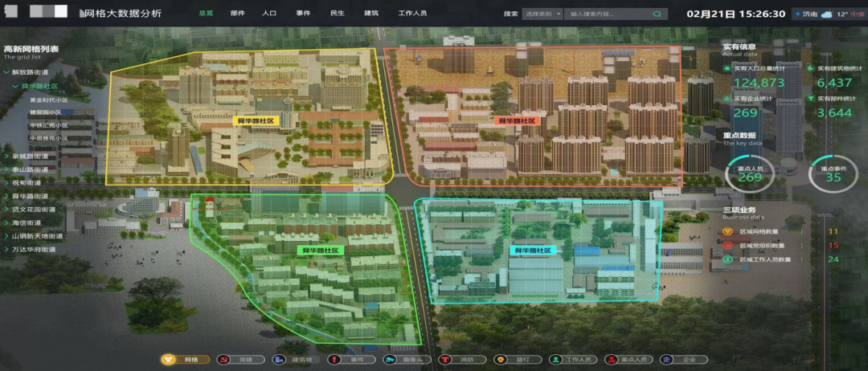The width and height of the screenshot is (868, 371).
Task: Toggle the 摄像头 layer pill
Action: (407, 360)
